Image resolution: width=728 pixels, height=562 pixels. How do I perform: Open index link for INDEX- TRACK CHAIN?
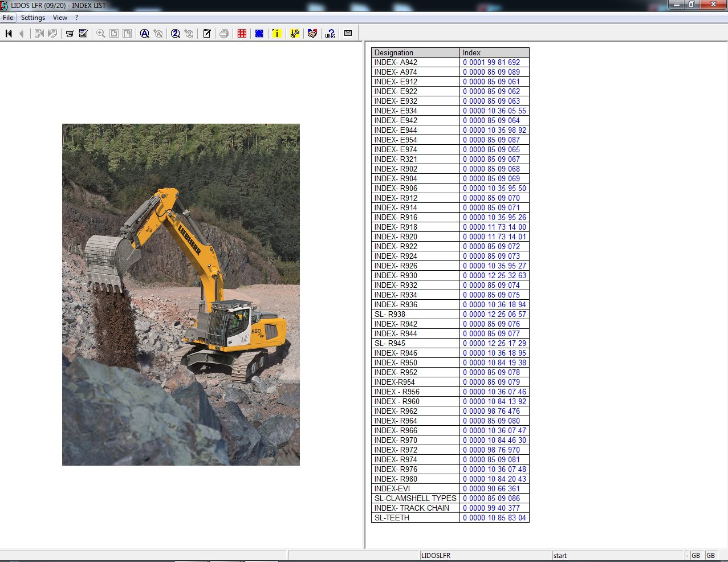[x=491, y=508]
